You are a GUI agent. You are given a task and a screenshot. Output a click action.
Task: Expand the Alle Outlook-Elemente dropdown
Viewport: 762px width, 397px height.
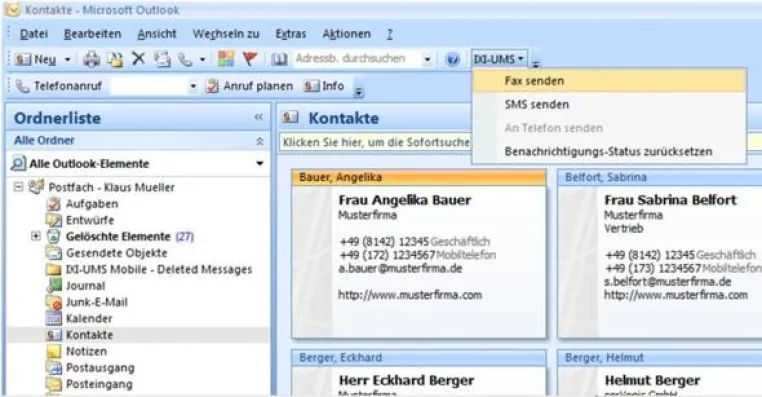[x=260, y=163]
